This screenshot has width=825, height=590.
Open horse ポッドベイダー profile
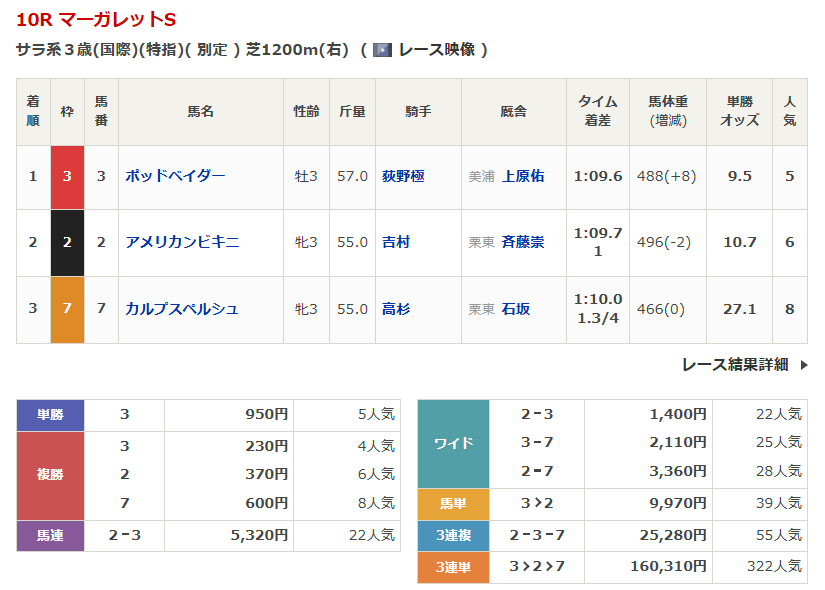(x=175, y=176)
